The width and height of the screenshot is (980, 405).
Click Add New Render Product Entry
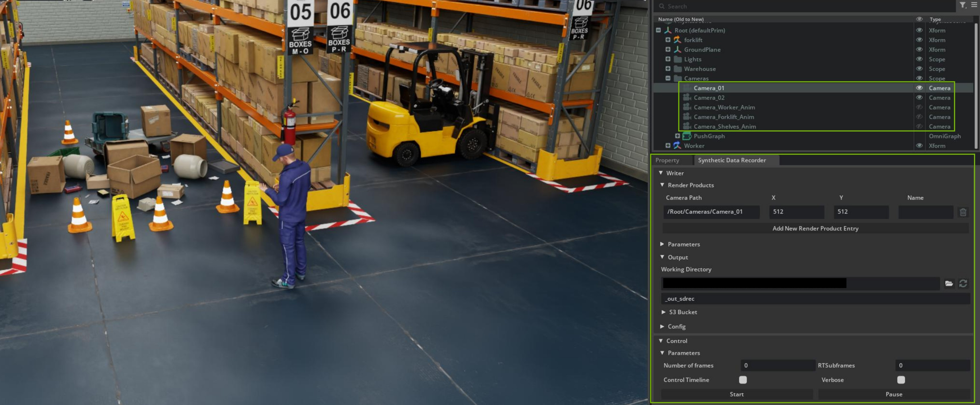pos(815,228)
